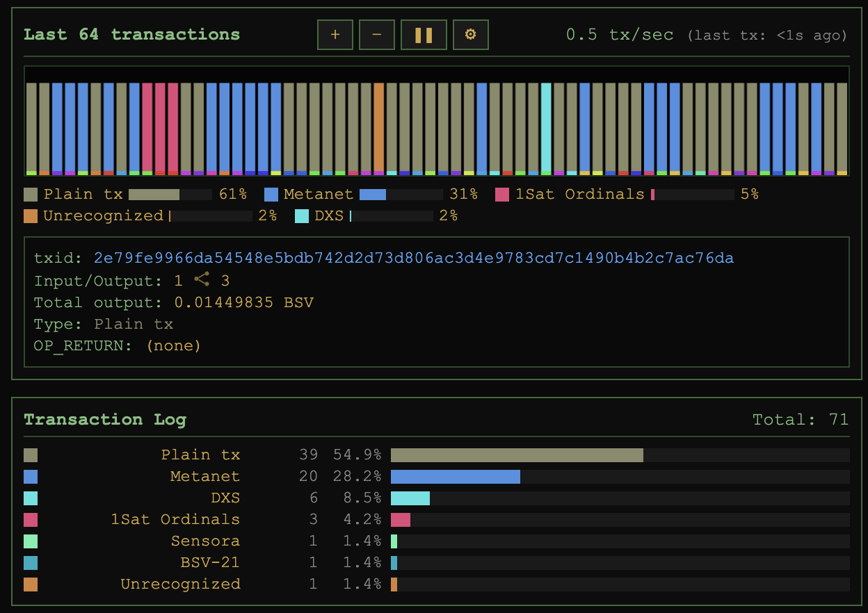This screenshot has width=868, height=613.
Task: Open the transaction ID link
Action: (x=414, y=259)
